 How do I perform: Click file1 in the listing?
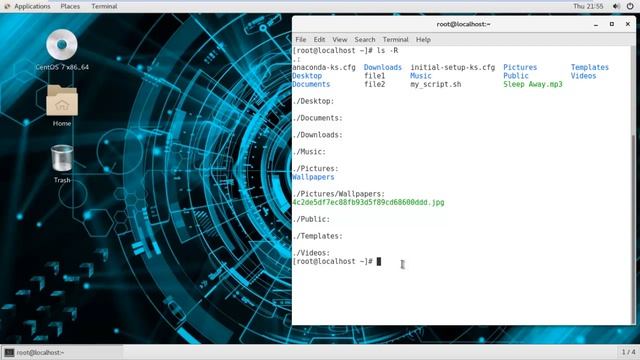click(x=374, y=76)
